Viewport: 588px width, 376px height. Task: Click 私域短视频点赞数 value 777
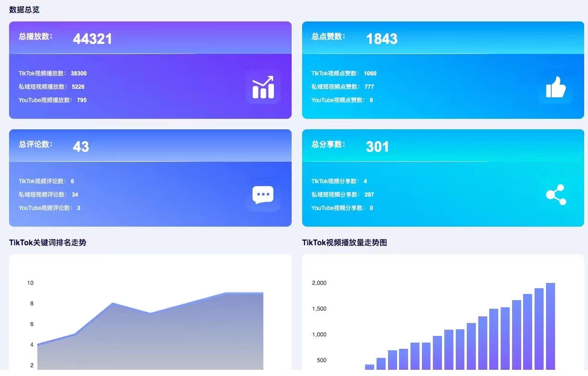pyautogui.click(x=369, y=87)
